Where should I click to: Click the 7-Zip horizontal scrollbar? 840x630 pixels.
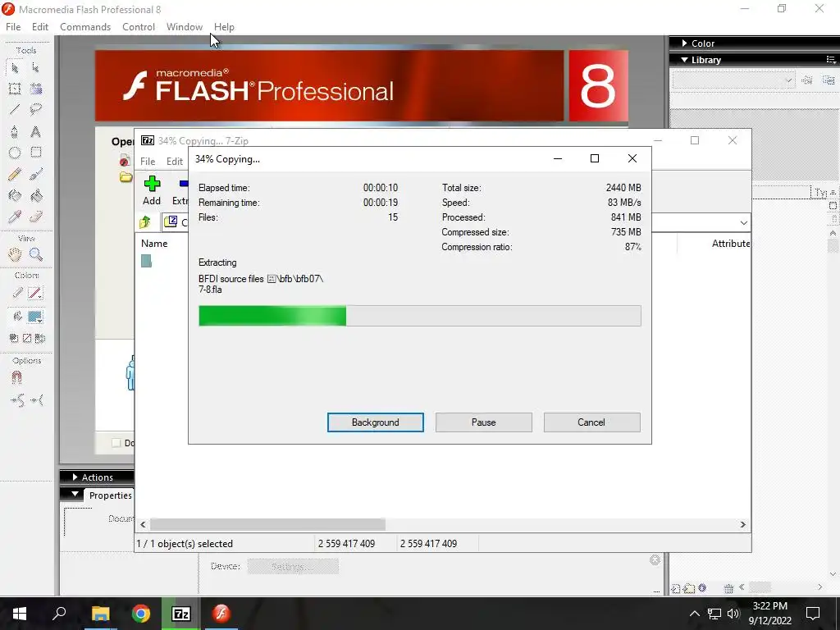tap(267, 524)
